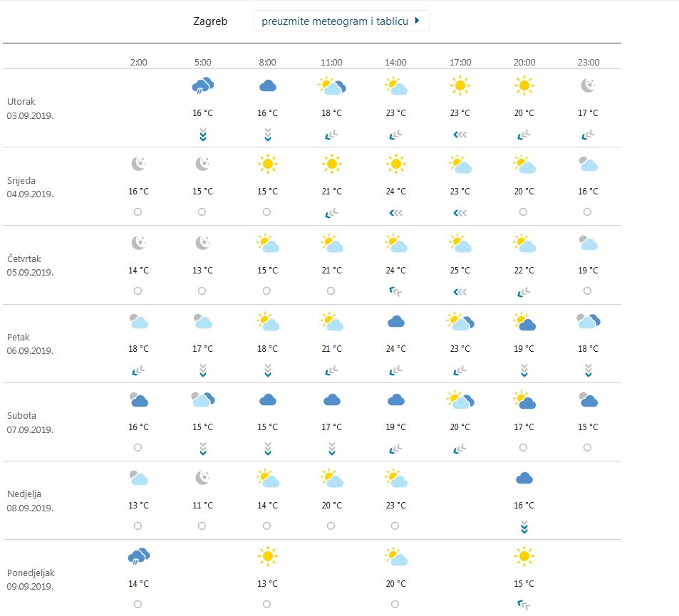Click the rain cloud icon for Ponedjeljak 2:00

(138, 556)
